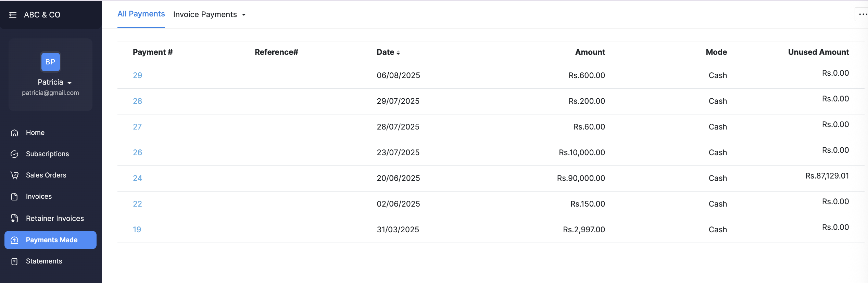
Task: Click the BP profile avatar
Action: [50, 62]
